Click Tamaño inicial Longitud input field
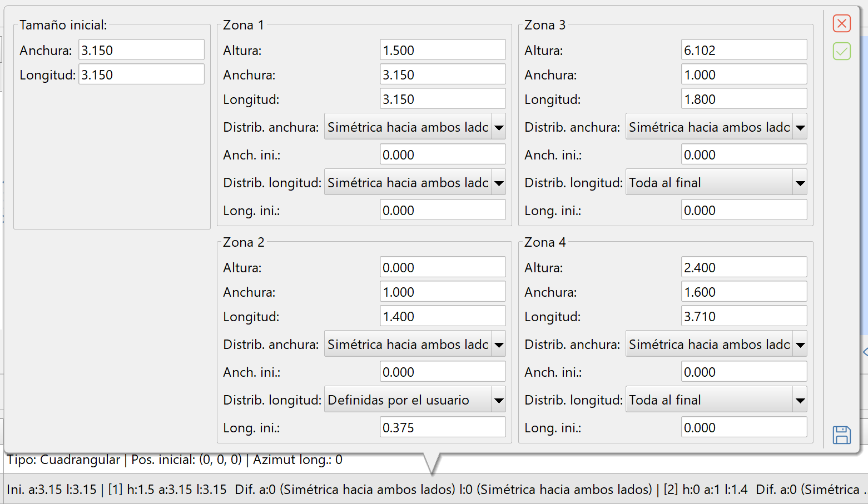This screenshot has width=868, height=504. click(x=141, y=74)
